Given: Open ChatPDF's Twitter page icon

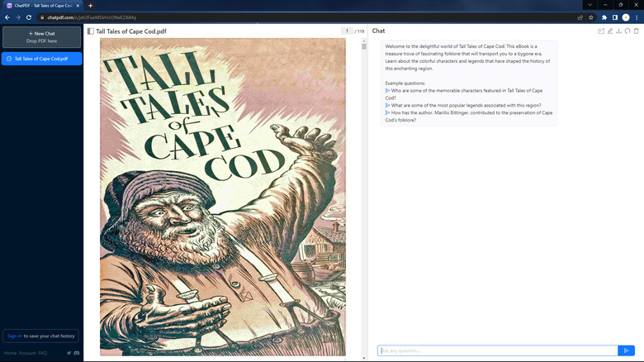Looking at the screenshot, I should click(x=69, y=353).
